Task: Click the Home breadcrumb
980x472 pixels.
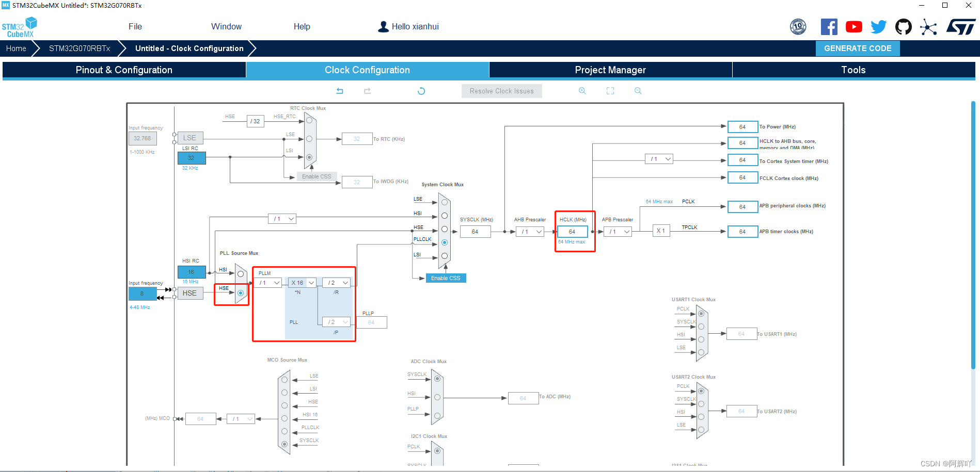Action: pyautogui.click(x=16, y=48)
